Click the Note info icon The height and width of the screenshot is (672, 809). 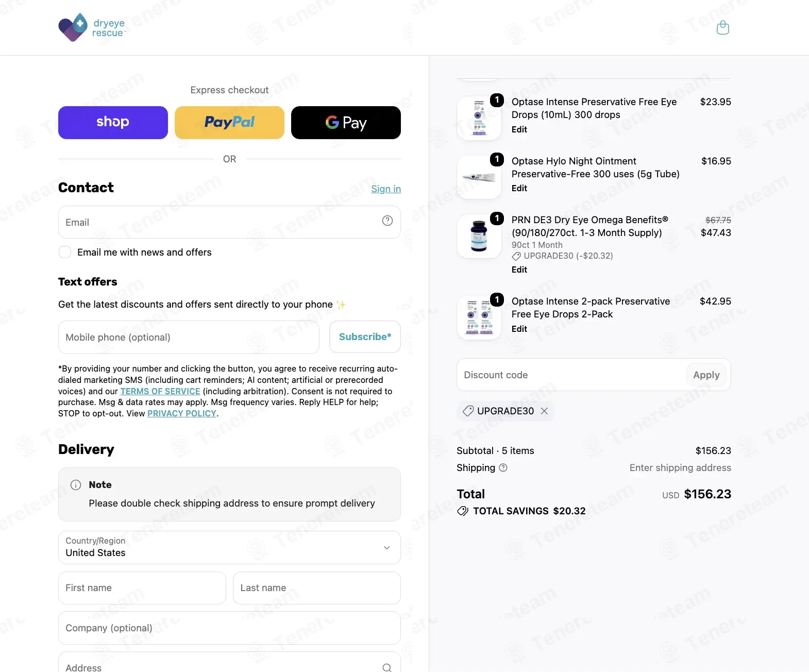[x=76, y=484]
